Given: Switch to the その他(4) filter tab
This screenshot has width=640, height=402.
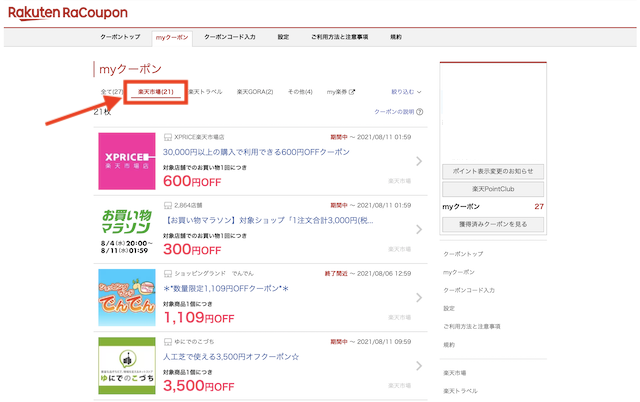Looking at the screenshot, I should point(300,92).
